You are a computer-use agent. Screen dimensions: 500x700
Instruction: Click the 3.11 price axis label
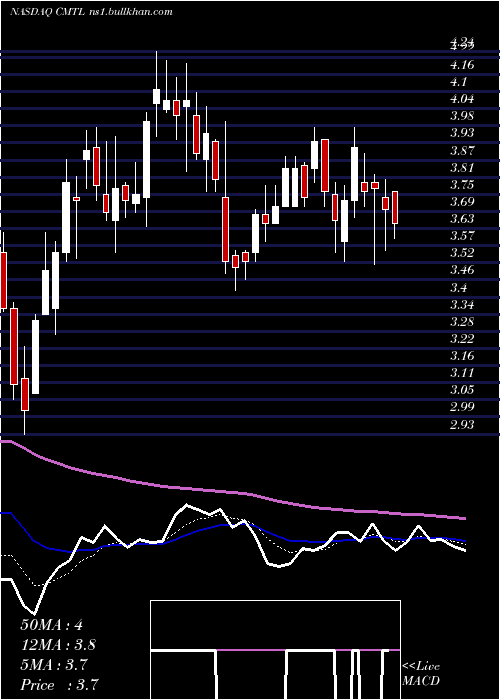(x=462, y=373)
